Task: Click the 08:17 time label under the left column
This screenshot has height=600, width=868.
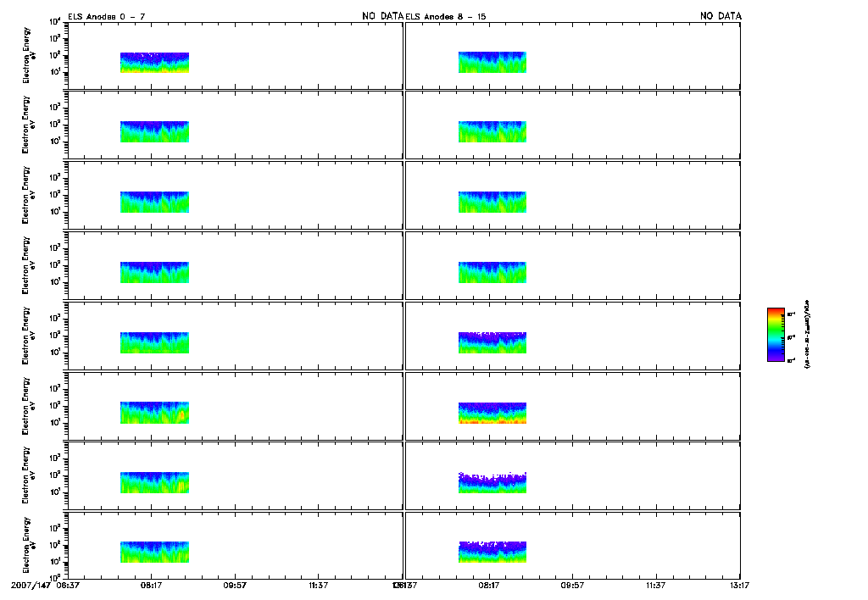Action: click(151, 585)
